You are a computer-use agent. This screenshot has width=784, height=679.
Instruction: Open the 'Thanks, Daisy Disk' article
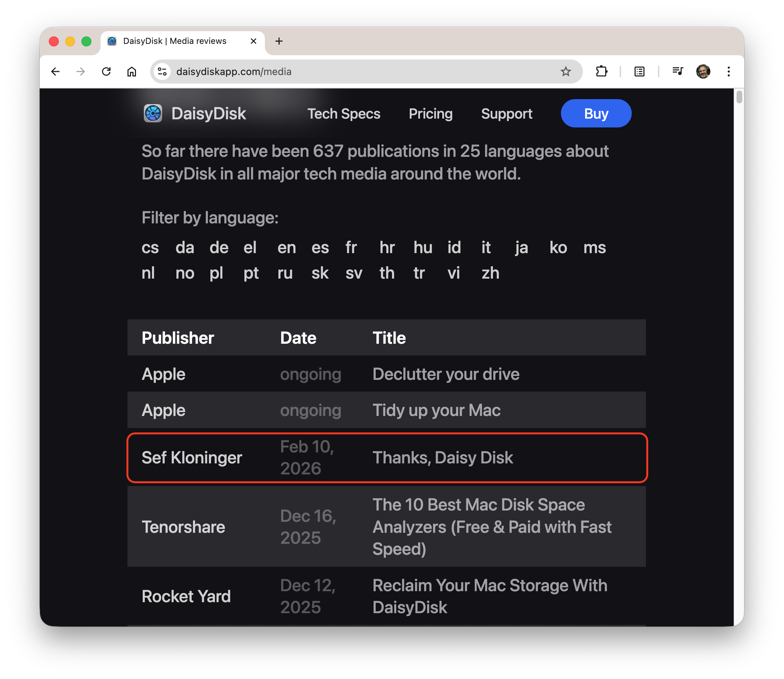point(442,458)
